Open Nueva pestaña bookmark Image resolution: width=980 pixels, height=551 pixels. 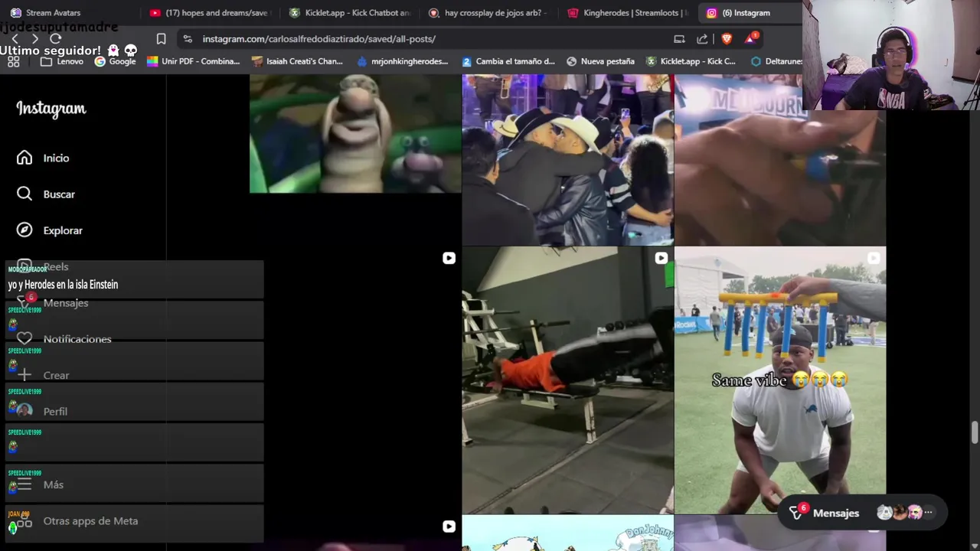click(600, 61)
